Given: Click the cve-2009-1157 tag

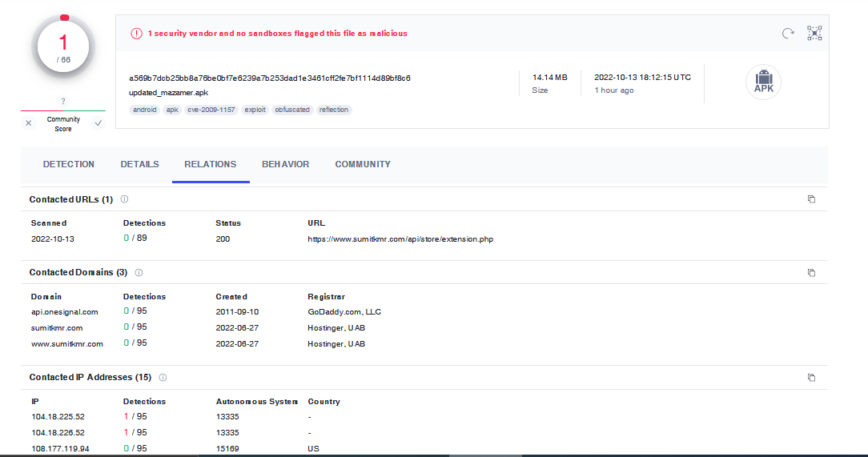Looking at the screenshot, I should [x=211, y=110].
